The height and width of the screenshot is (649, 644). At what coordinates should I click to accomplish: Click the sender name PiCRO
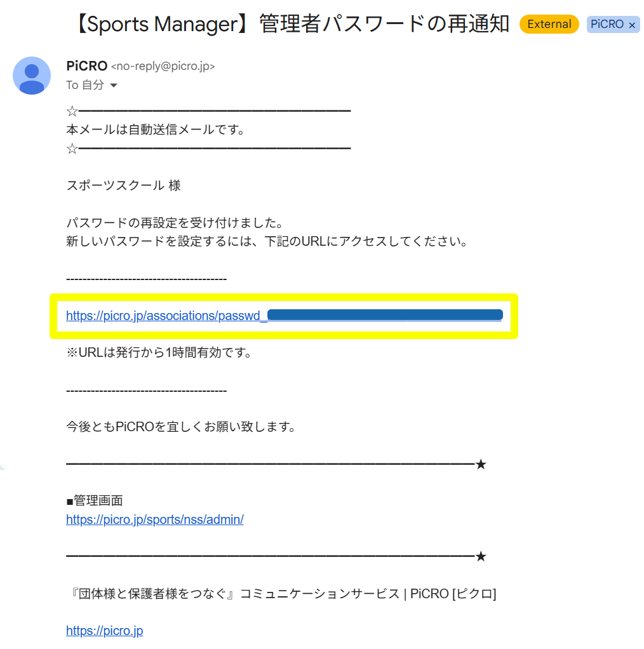(x=86, y=66)
